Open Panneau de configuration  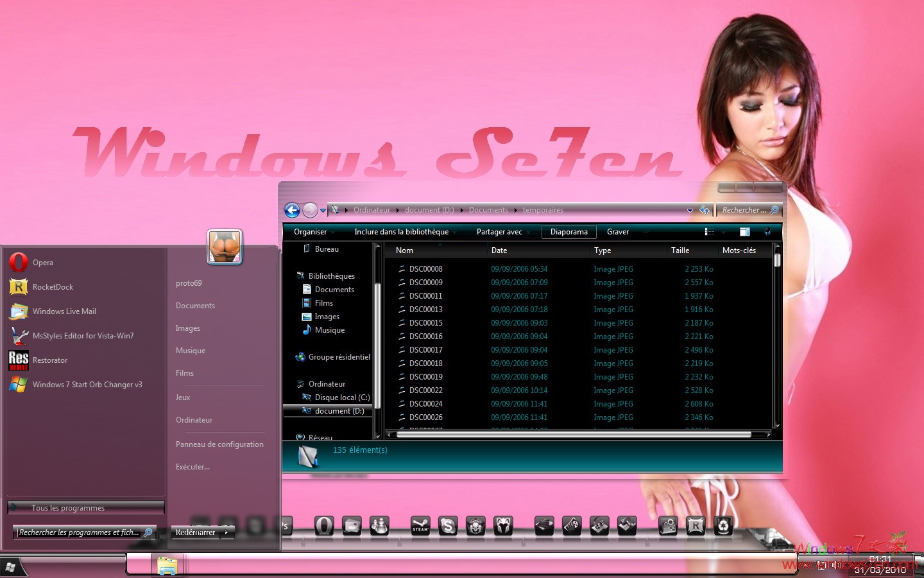219,444
